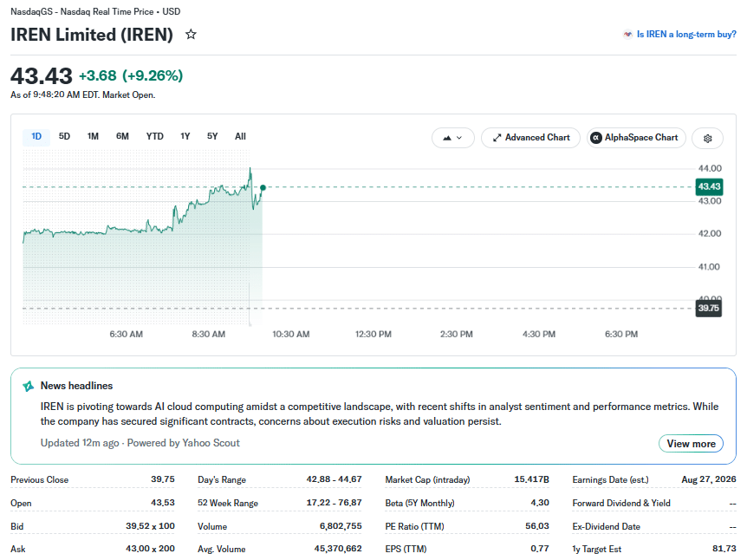747x560 pixels.
Task: Open the AlphaSpace Chart
Action: (636, 138)
